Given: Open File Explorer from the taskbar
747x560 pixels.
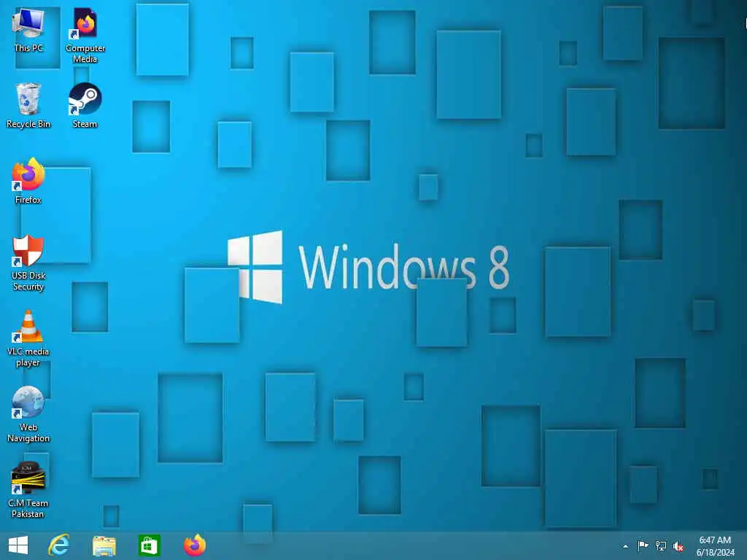Looking at the screenshot, I should point(104,545).
